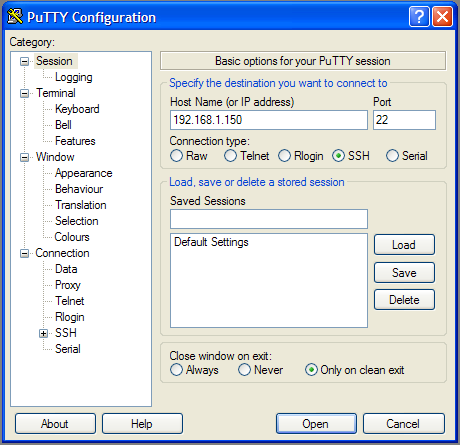Click the title bar help question mark
Image resolution: width=460 pixels, height=445 pixels.
click(x=419, y=16)
